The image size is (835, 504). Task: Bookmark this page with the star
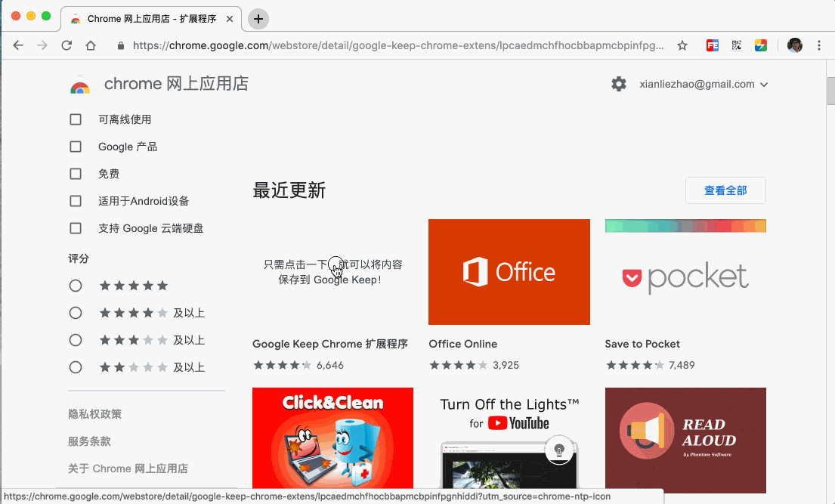(x=682, y=45)
